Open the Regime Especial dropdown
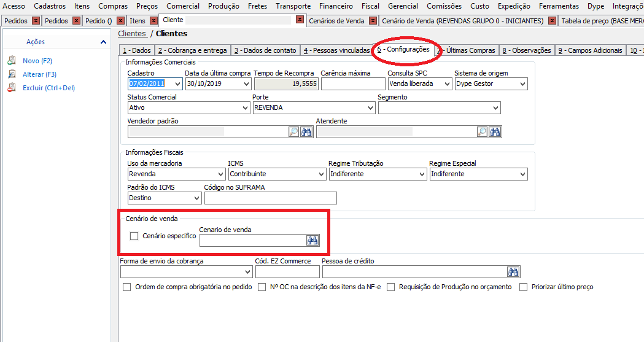The width and height of the screenshot is (644, 342). tap(523, 174)
